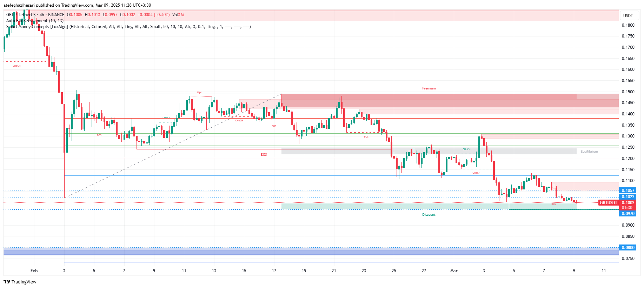This screenshot has width=644, height=288.
Task: Click the 0.1100 price axis label
Action: pyautogui.click(x=628, y=181)
